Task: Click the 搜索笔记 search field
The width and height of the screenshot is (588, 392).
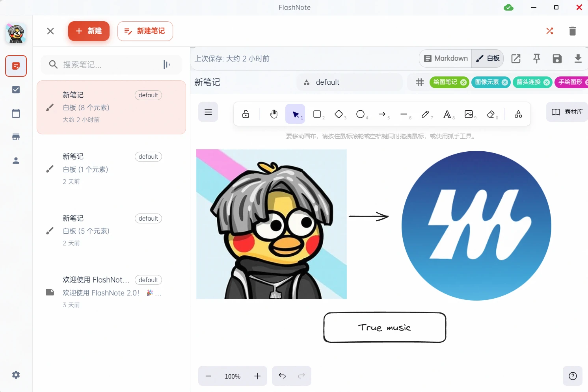Action: [x=111, y=65]
